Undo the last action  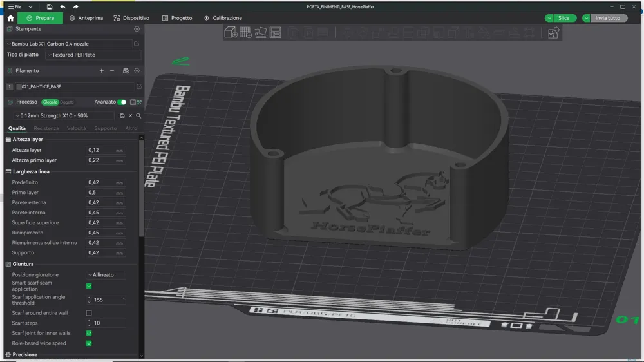pyautogui.click(x=62, y=6)
